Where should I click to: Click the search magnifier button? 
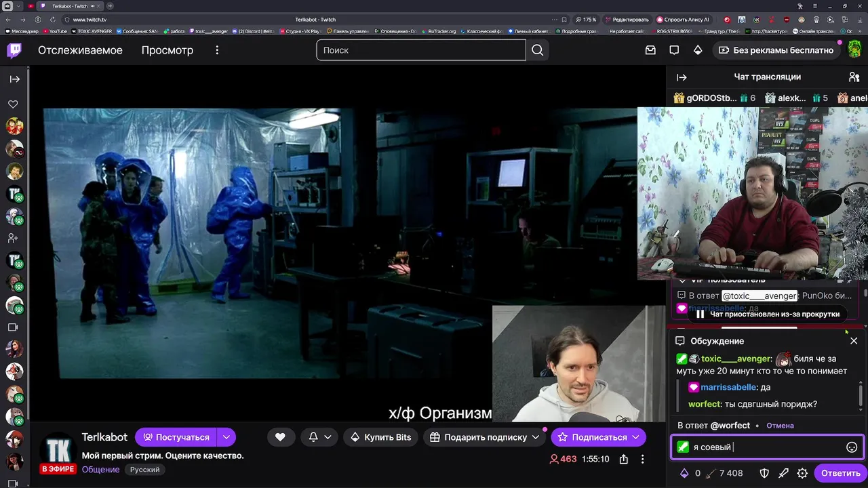click(538, 50)
